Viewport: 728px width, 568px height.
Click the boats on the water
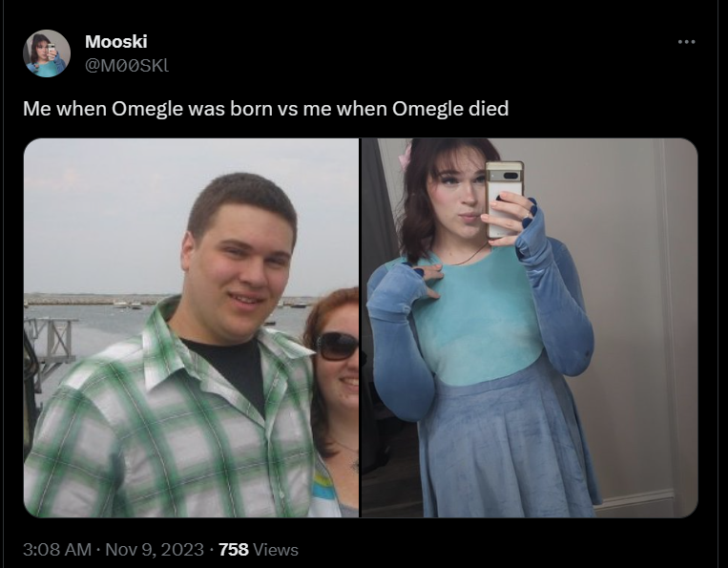click(x=128, y=305)
